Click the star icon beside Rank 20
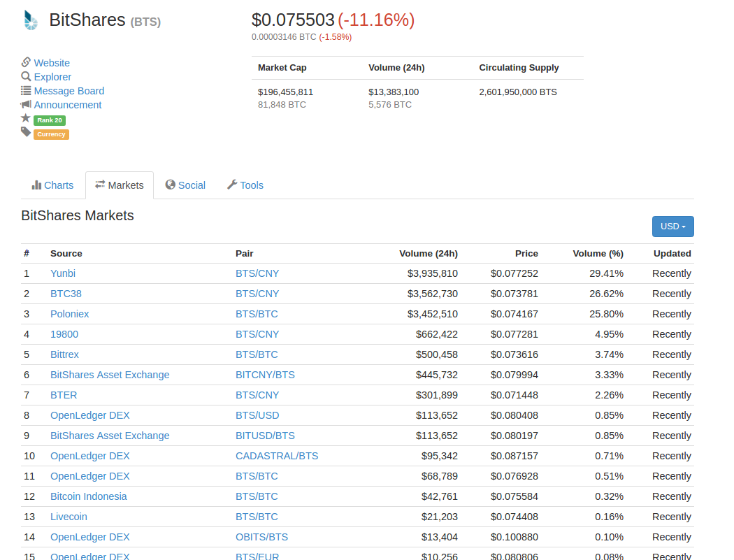734x560 pixels. [x=26, y=118]
